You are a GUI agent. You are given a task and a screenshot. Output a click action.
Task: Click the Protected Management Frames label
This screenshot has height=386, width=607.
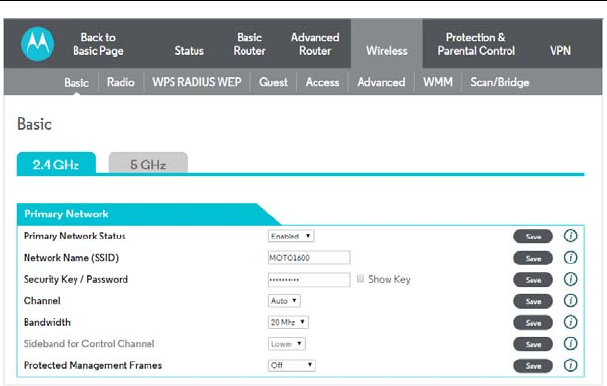pyautogui.click(x=93, y=365)
